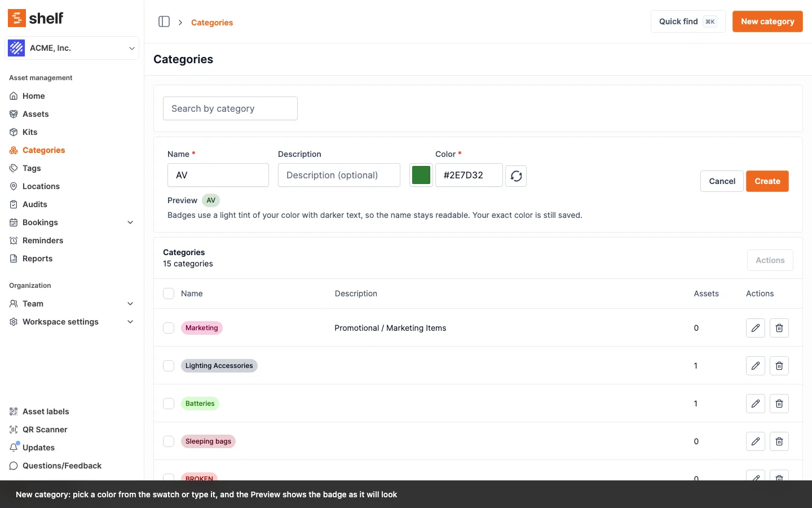Edit the Batteries category

point(756,404)
